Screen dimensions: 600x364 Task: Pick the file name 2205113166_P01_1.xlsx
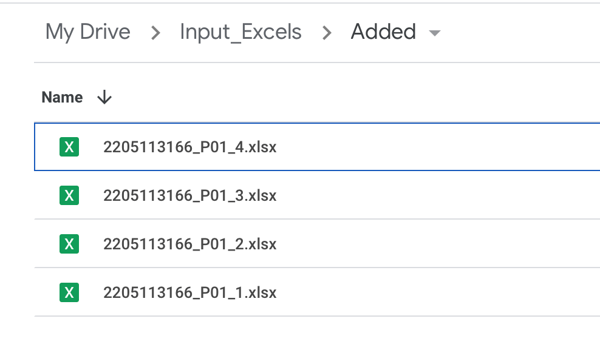(190, 292)
